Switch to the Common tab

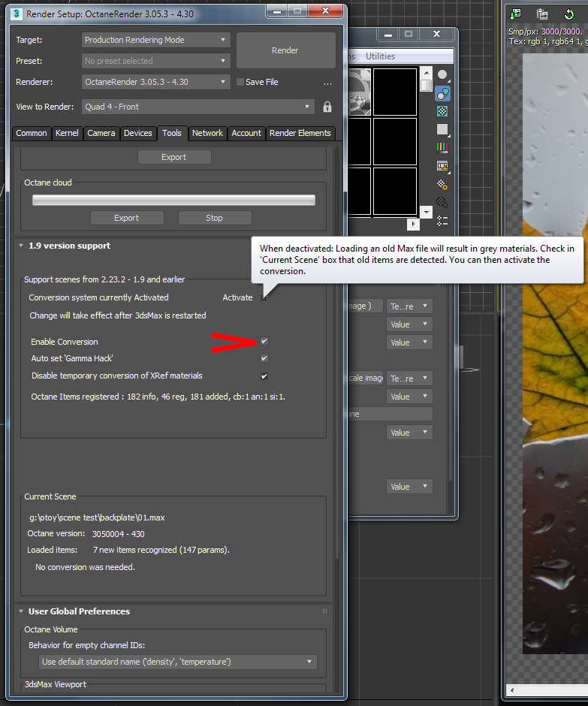coord(31,133)
